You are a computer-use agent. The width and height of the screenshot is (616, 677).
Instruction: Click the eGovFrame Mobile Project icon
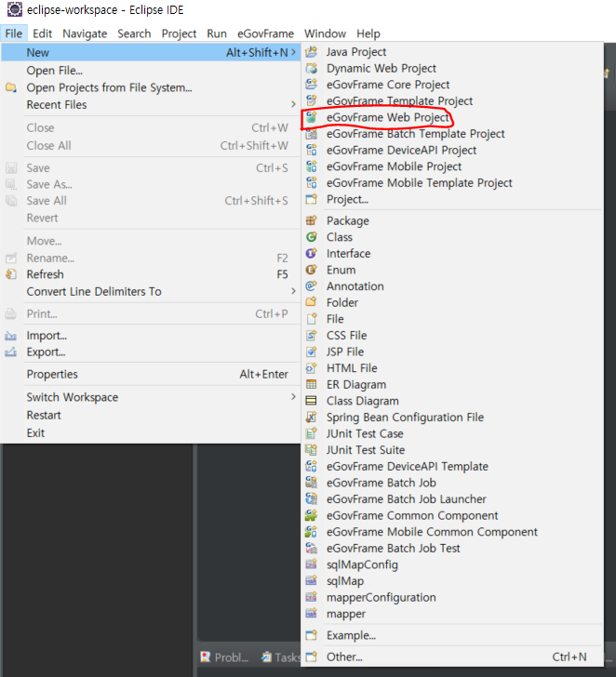(312, 166)
